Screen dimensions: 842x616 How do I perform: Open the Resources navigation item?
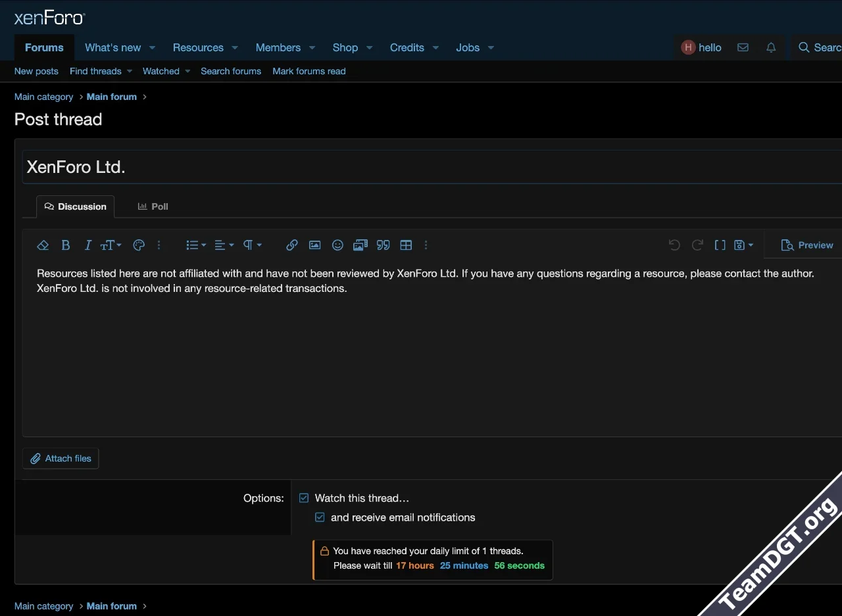pos(198,47)
